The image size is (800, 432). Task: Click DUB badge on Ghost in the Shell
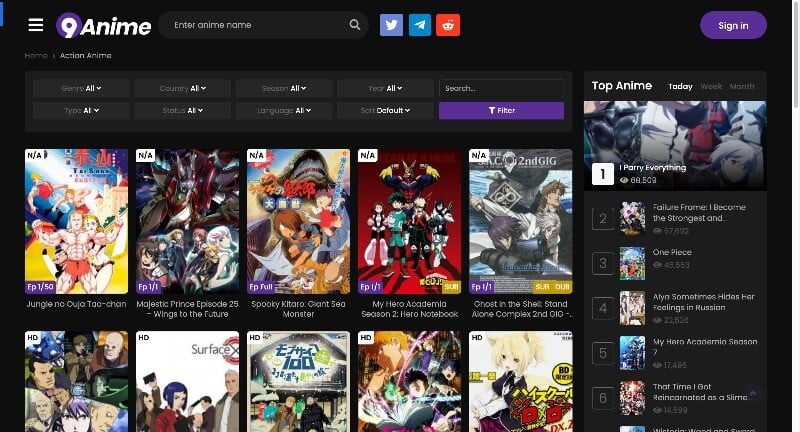tap(562, 287)
